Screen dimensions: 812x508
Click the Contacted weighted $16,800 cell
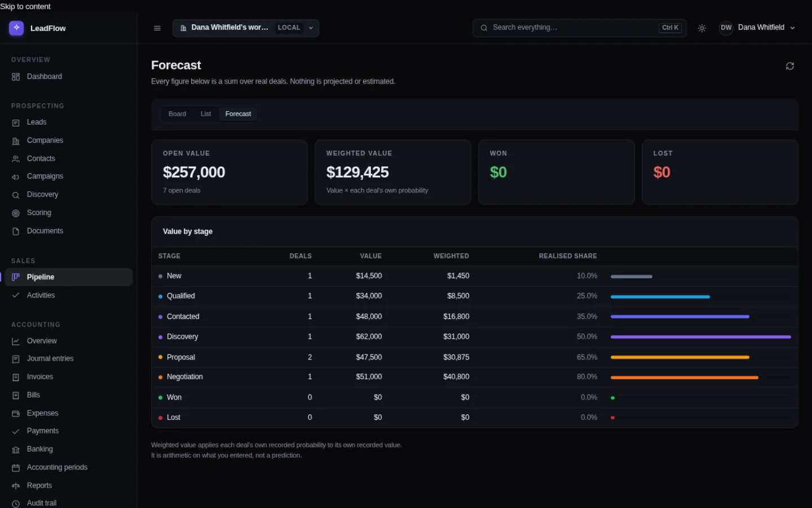pyautogui.click(x=456, y=317)
